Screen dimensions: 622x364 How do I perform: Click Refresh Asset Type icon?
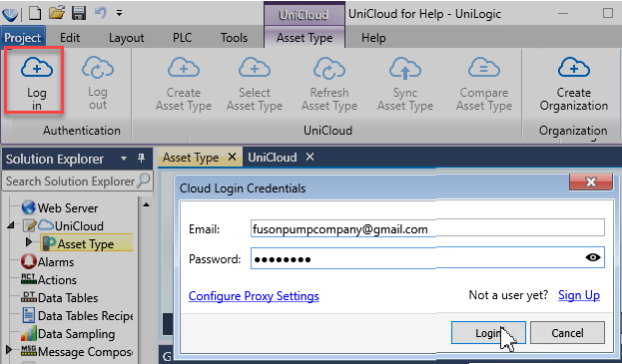[x=329, y=68]
